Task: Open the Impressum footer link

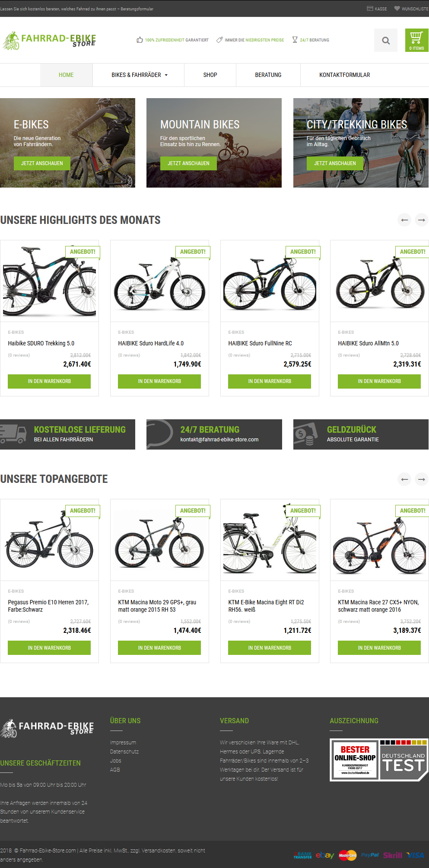Action: tap(123, 743)
